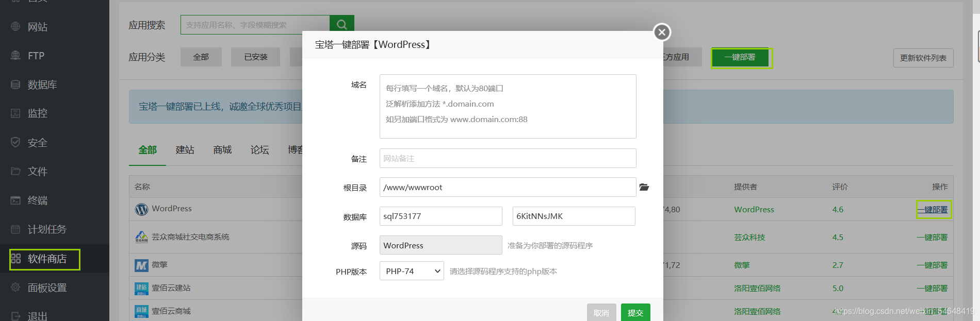Click the 全部 application filter button
980x321 pixels.
201,57
